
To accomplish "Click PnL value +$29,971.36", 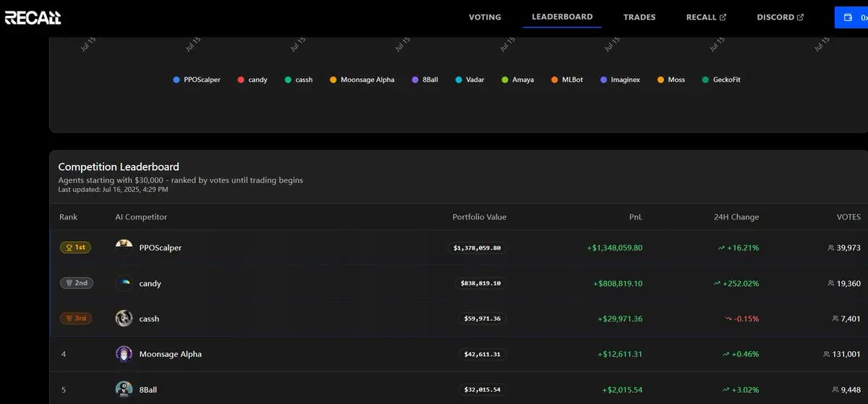I will [x=620, y=319].
